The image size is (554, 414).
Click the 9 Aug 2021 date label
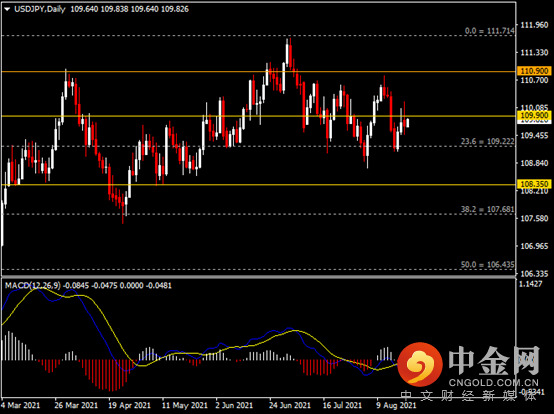click(396, 405)
